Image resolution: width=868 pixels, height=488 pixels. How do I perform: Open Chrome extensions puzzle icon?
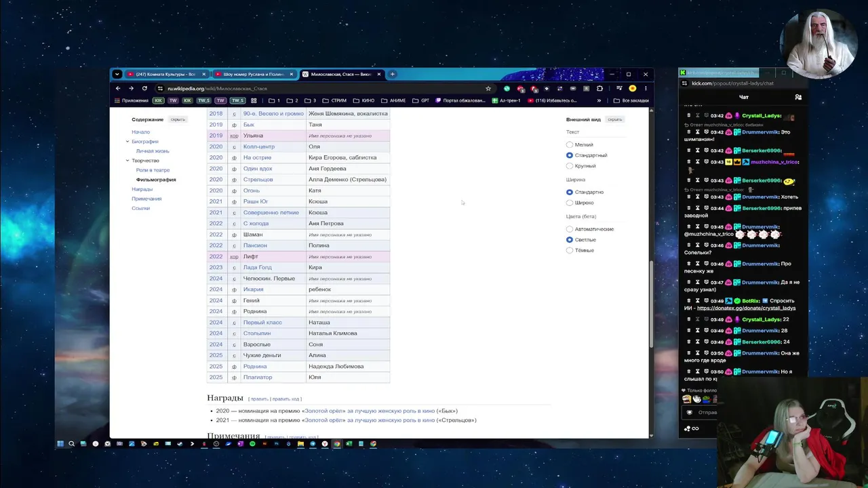pyautogui.click(x=599, y=88)
